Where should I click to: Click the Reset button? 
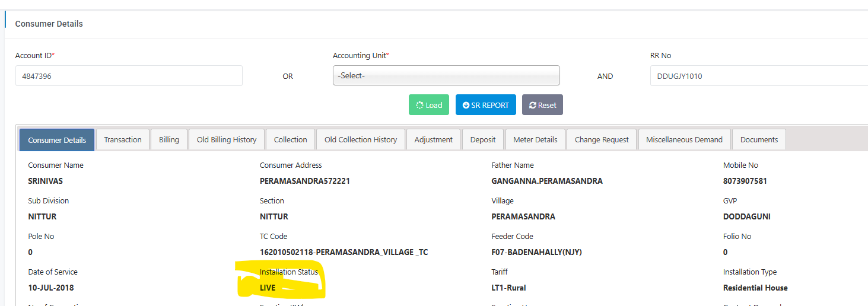tap(542, 105)
